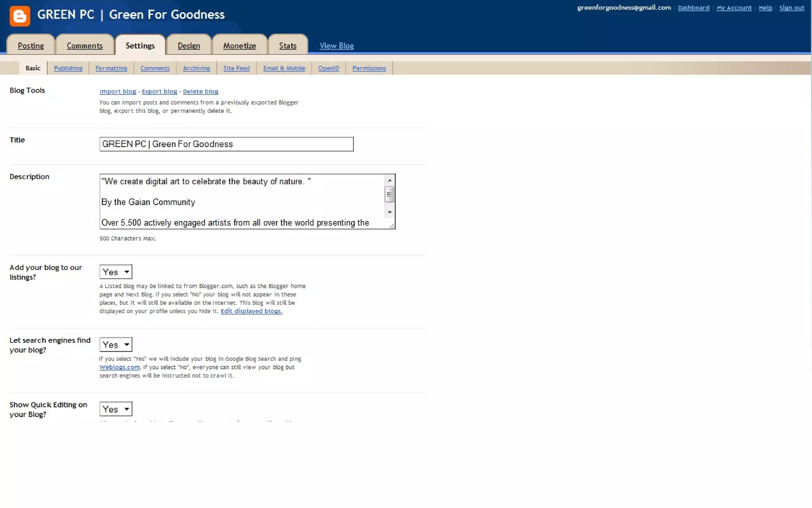Click the Sign out link
The width and height of the screenshot is (812, 508).
(791, 8)
